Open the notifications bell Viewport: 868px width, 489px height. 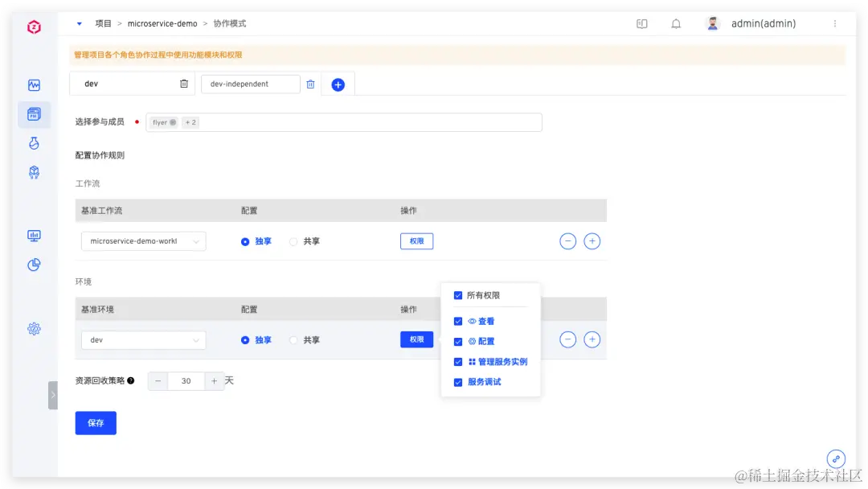click(676, 24)
